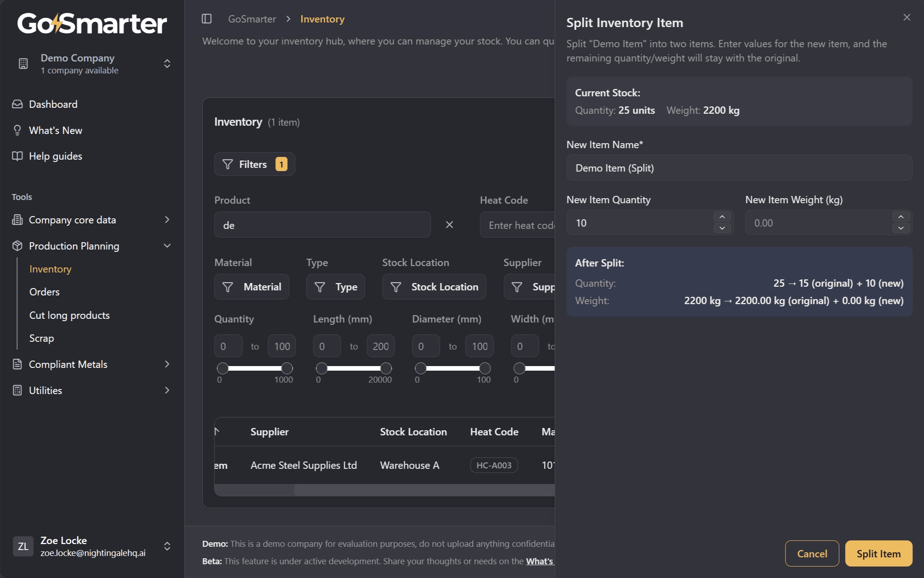Open the What's New link in footer

(x=540, y=561)
